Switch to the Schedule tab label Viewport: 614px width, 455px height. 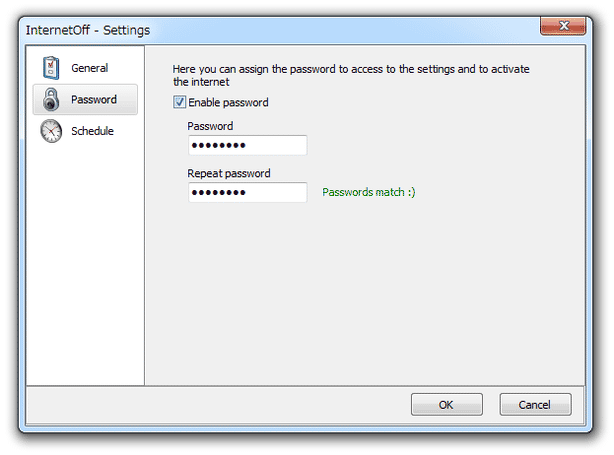92,131
